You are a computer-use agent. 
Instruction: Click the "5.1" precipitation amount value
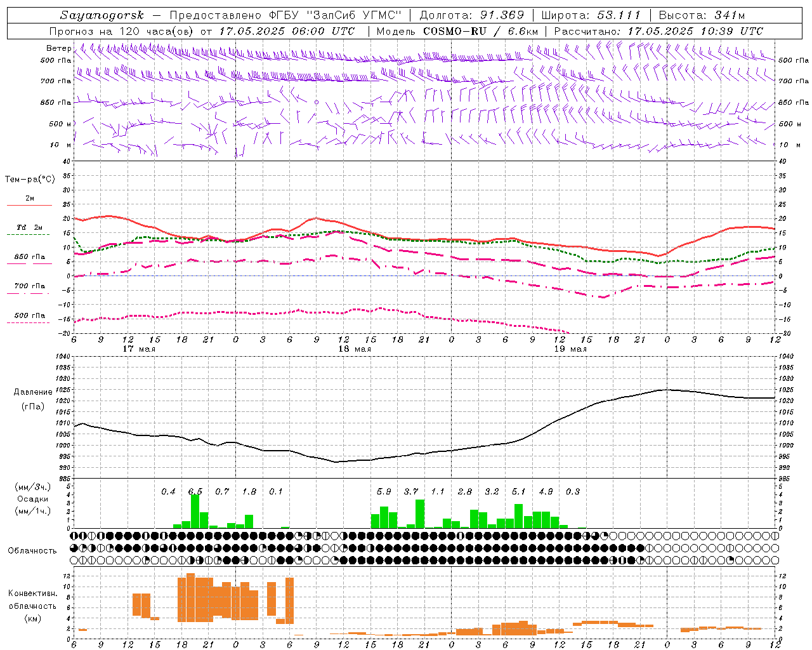tap(519, 491)
